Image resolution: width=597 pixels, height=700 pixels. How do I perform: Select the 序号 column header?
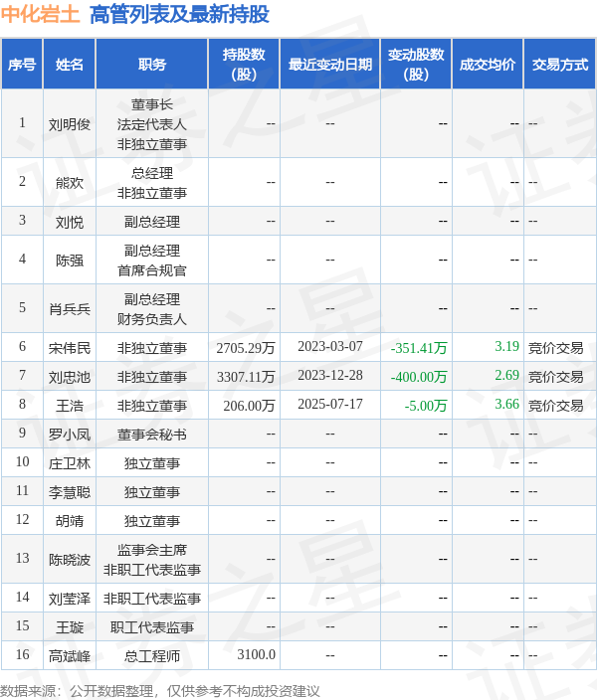click(x=22, y=65)
